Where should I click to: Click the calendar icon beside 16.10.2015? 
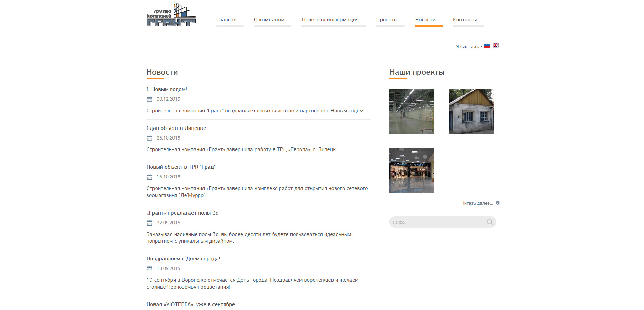pyautogui.click(x=149, y=177)
